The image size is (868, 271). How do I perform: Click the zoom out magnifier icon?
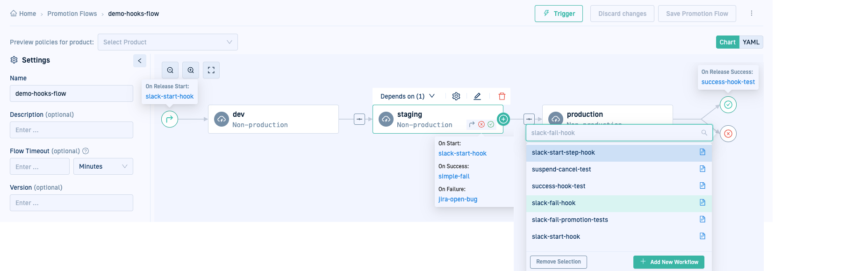[170, 70]
